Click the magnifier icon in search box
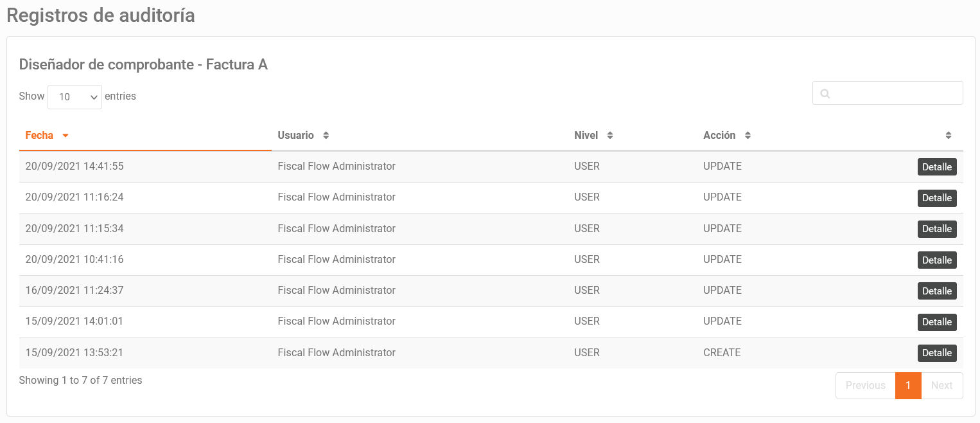 tap(825, 94)
